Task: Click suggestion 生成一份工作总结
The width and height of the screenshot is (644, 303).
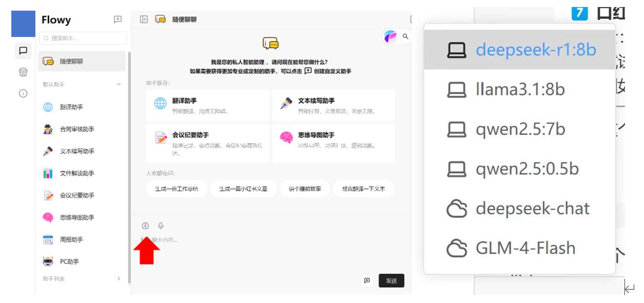Action: 177,189
